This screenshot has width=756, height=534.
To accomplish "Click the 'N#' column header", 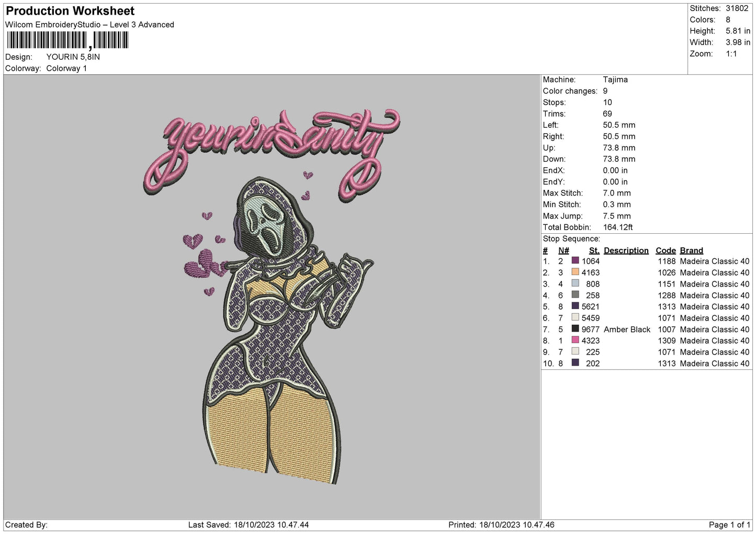I will coord(563,251).
